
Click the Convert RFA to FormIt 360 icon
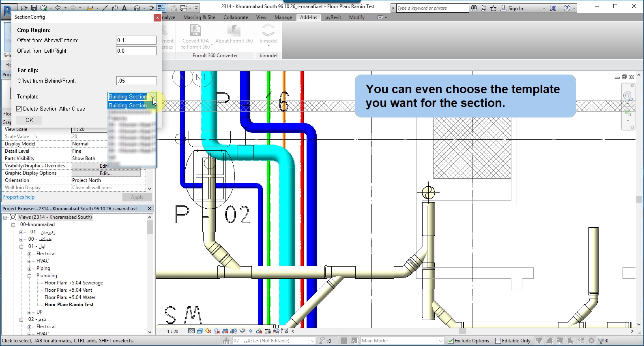point(195,30)
